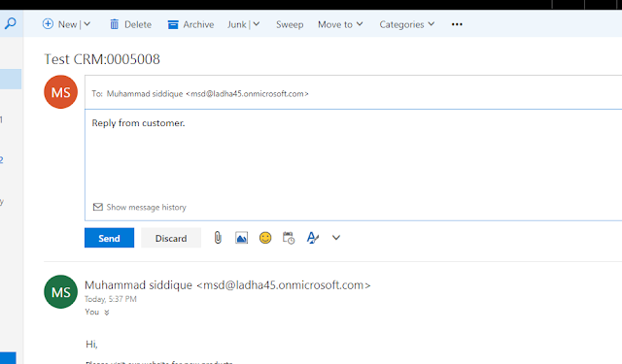Expand more compose options chevron

(336, 238)
